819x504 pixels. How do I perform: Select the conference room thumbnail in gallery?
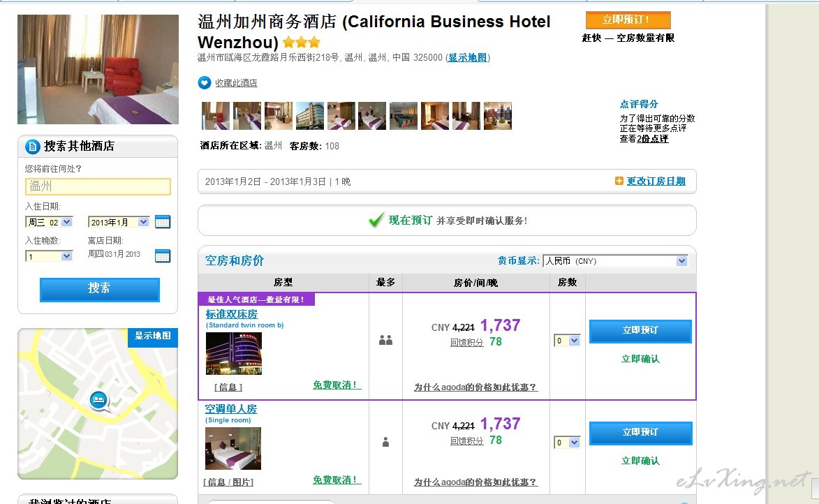point(404,116)
